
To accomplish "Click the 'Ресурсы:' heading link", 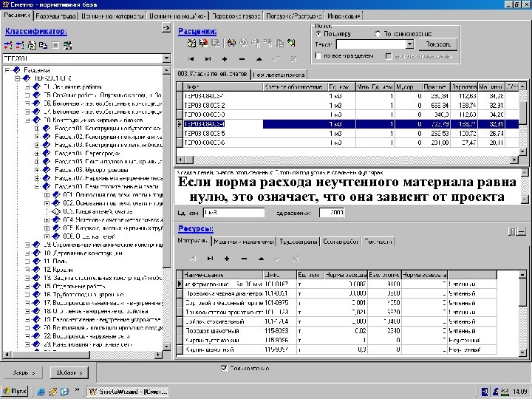I will coord(196,229).
